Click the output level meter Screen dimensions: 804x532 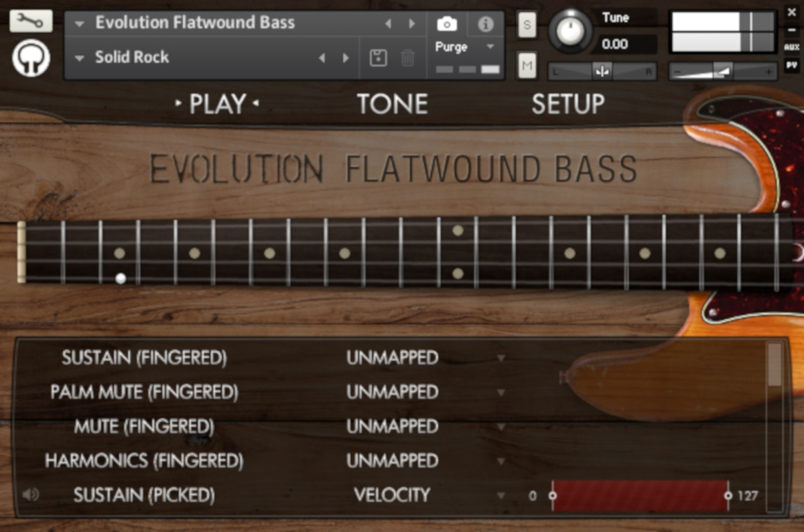[724, 31]
